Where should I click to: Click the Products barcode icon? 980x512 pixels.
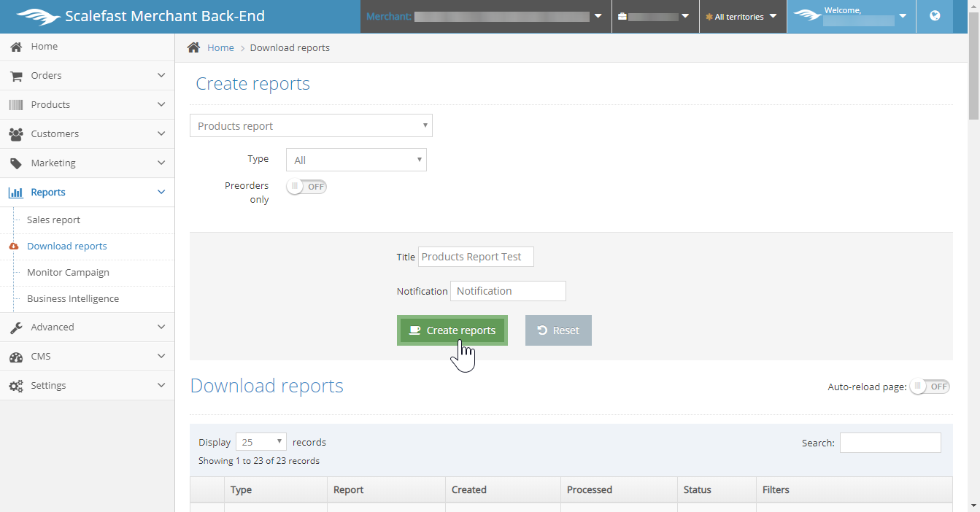(x=16, y=105)
